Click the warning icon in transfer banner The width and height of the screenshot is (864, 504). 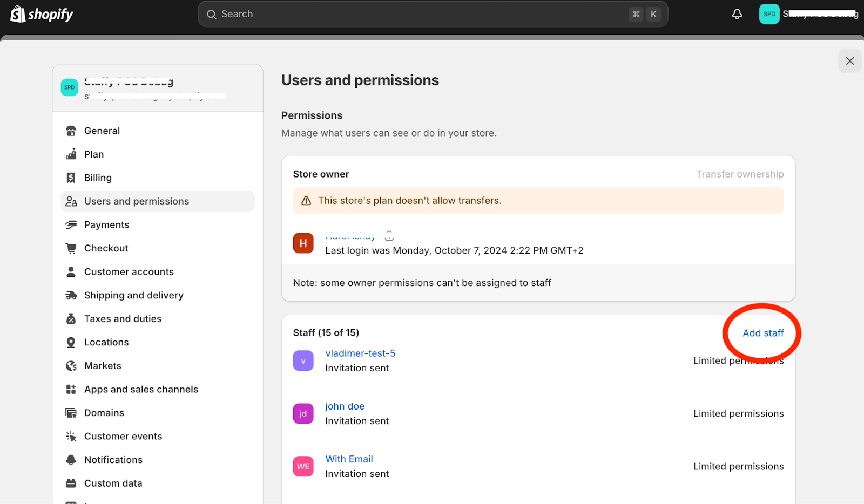tap(306, 201)
